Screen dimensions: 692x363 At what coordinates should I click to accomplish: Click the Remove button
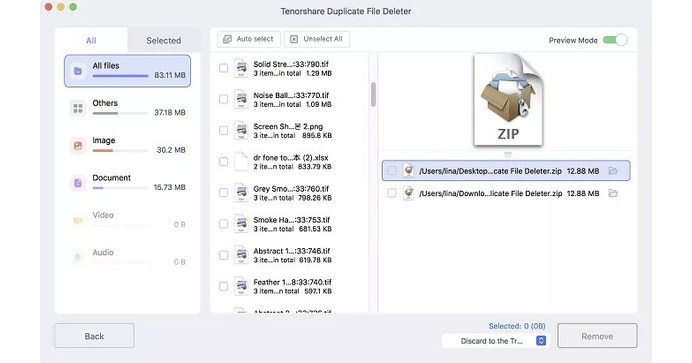pos(597,336)
